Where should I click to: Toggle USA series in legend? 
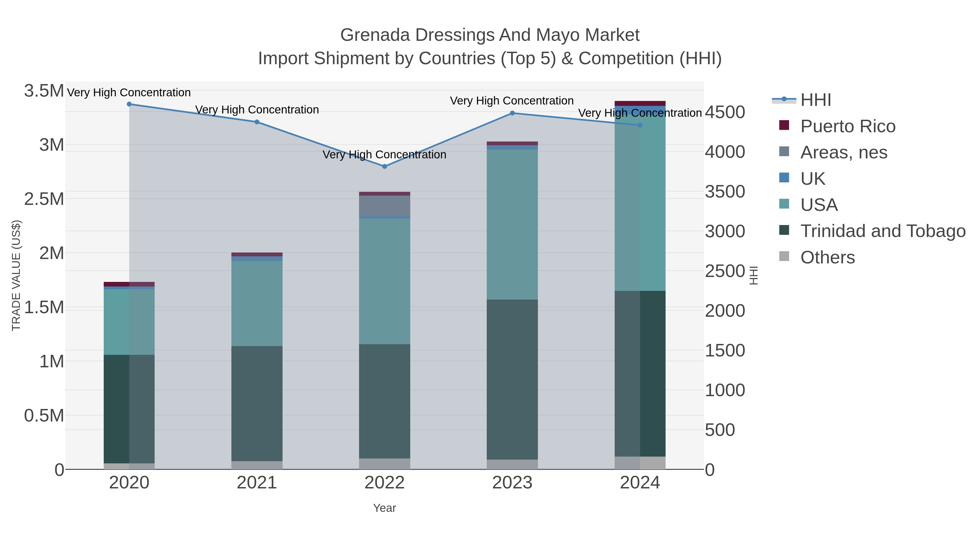tap(808, 205)
